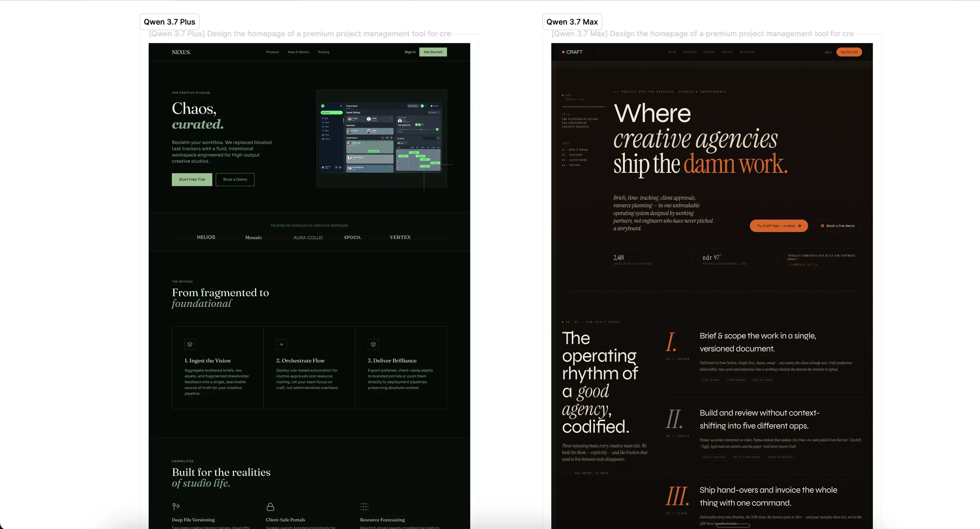The height and width of the screenshot is (529, 980).
Task: Click index link 01 — How It Works
Action: 575,150
